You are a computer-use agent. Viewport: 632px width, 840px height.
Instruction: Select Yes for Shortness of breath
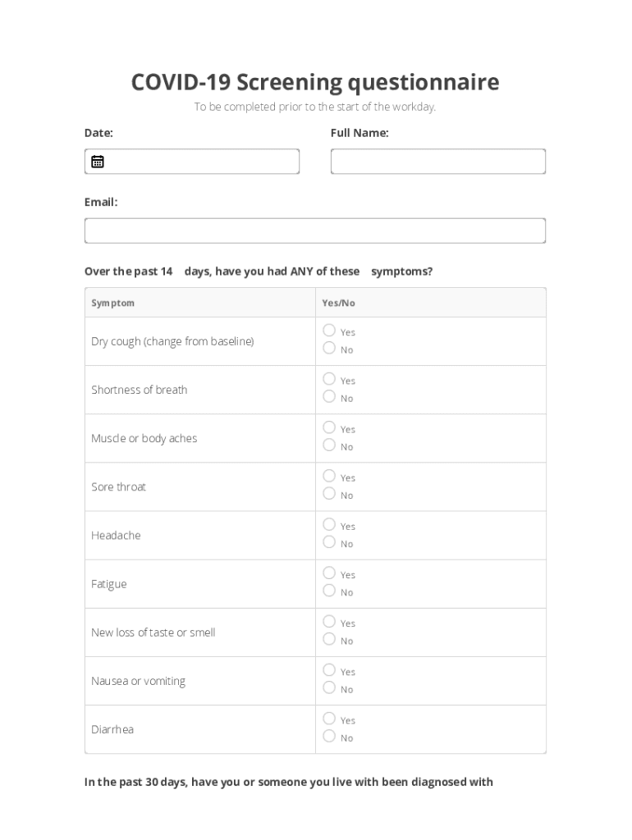[x=329, y=379]
